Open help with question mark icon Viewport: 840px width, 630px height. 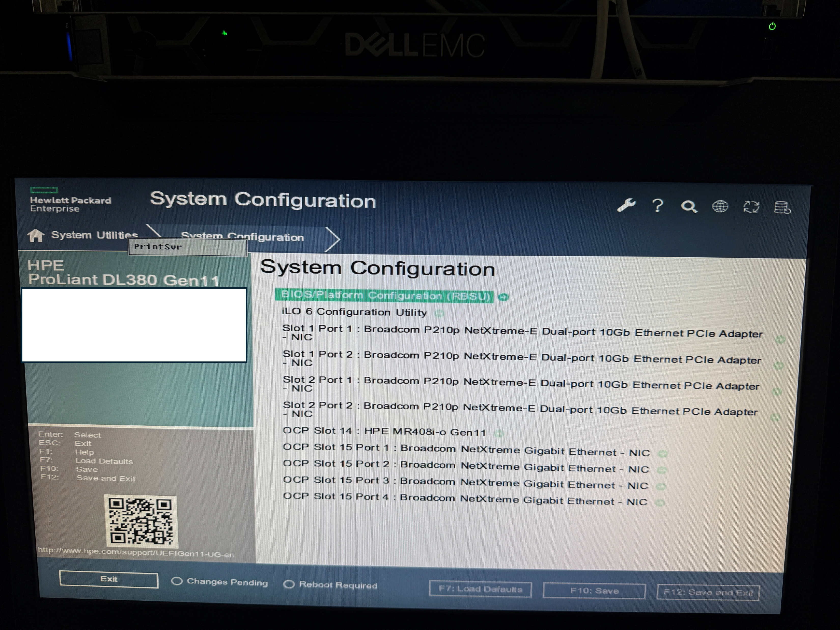(x=658, y=206)
